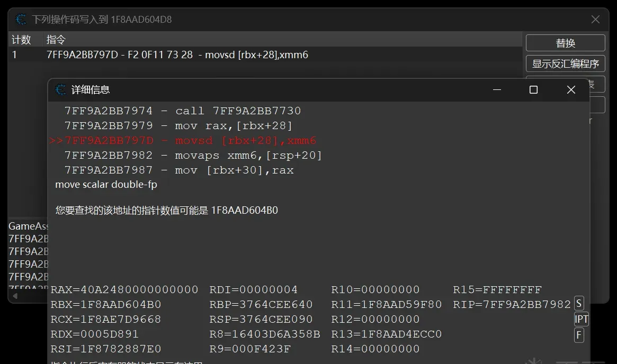Viewport: 617px width, 364px height.
Task: Click the R11=1F8AAD59F80 register value
Action: pos(387,305)
